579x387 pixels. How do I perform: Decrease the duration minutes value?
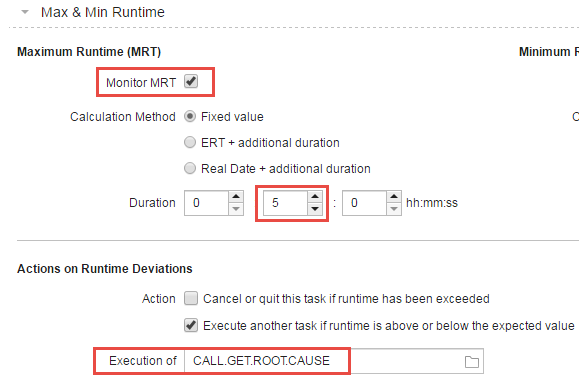[x=315, y=209]
